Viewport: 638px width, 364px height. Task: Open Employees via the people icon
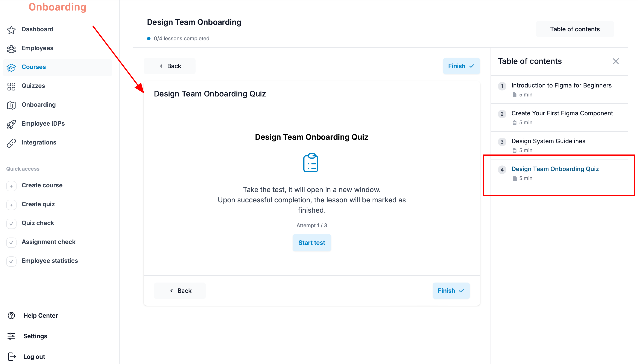[x=11, y=49]
